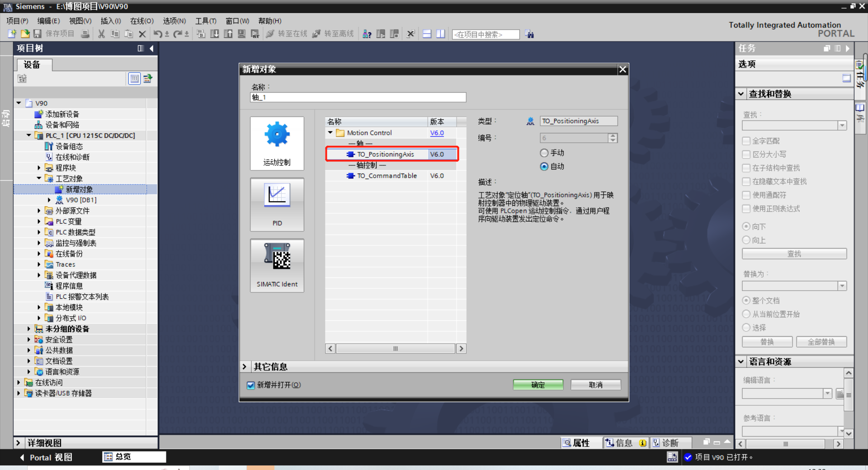Expand the 其它信息 section
This screenshot has height=470, width=868.
tap(245, 367)
